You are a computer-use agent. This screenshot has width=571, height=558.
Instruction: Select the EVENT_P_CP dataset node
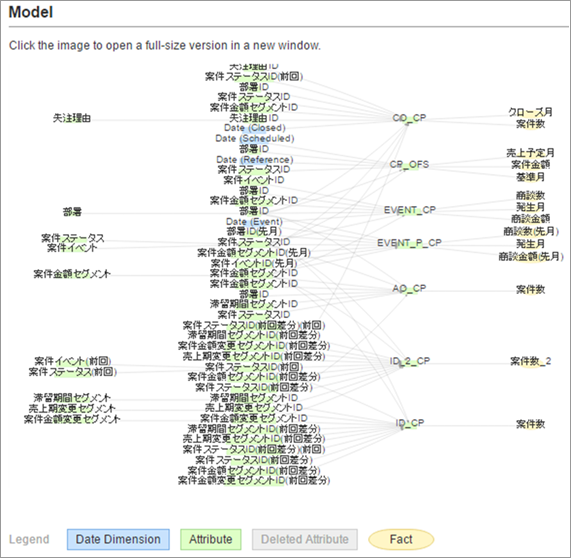[409, 243]
